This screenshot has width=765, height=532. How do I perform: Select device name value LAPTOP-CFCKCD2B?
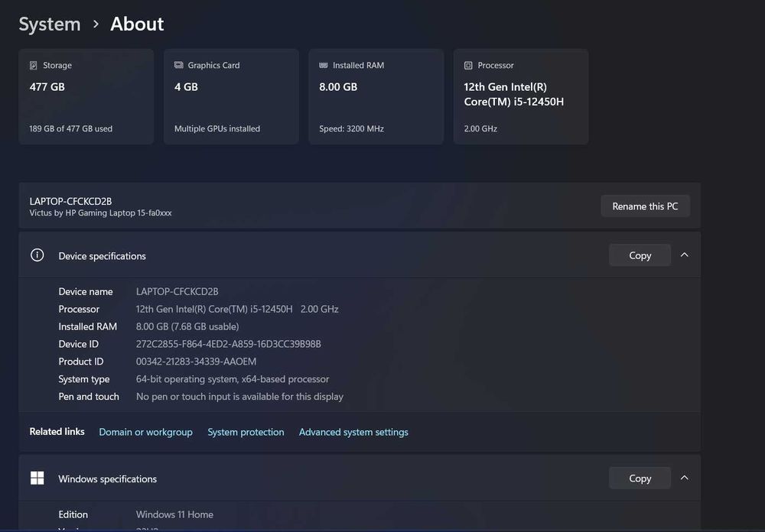click(177, 291)
